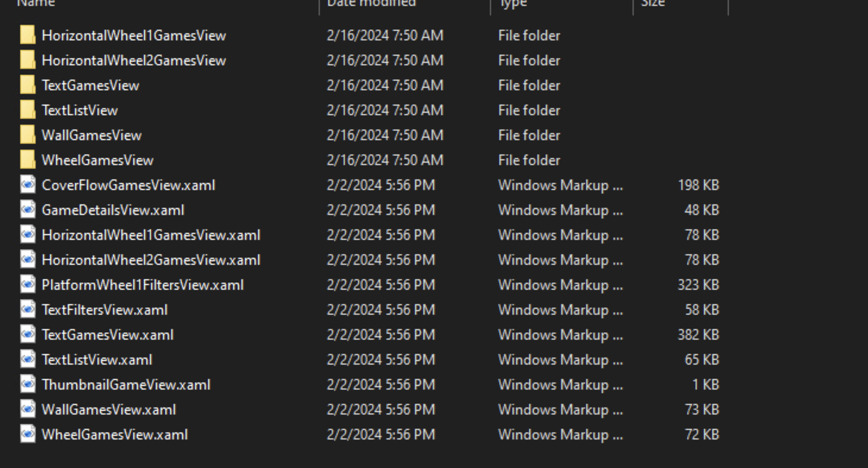Select the HorizontalWheel1GamesView.xaml file name
The width and height of the screenshot is (868, 468).
tap(151, 235)
